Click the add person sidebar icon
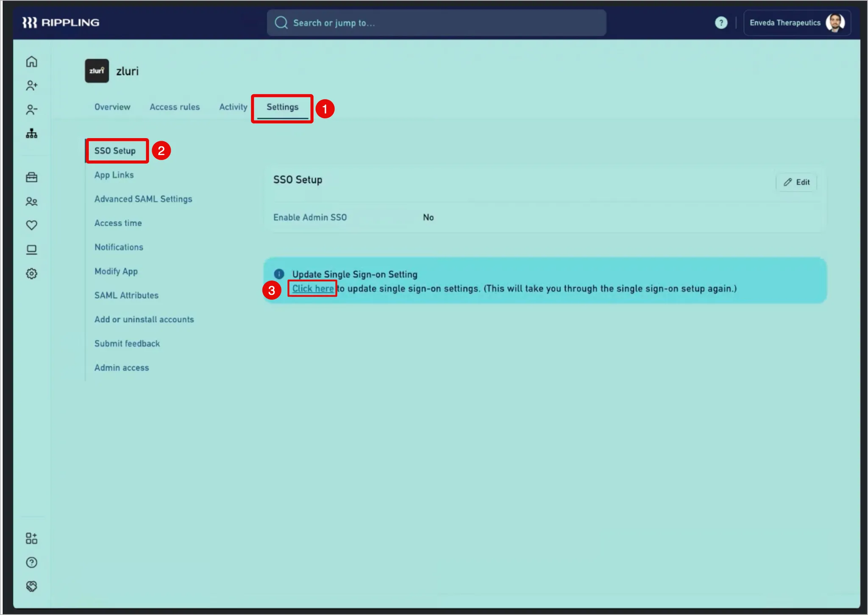 (32, 86)
